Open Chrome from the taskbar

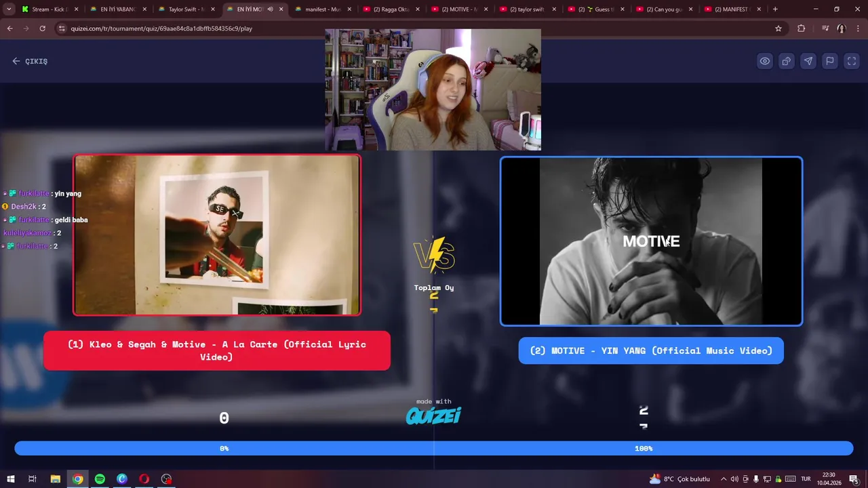coord(78,479)
